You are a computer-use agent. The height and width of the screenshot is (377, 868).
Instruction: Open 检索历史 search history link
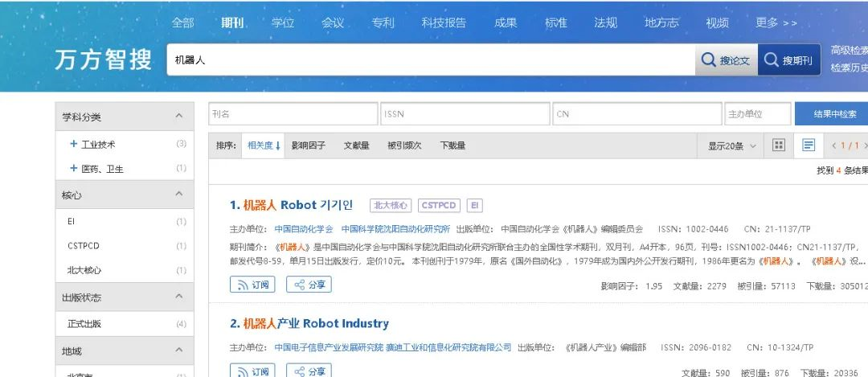[x=850, y=68]
